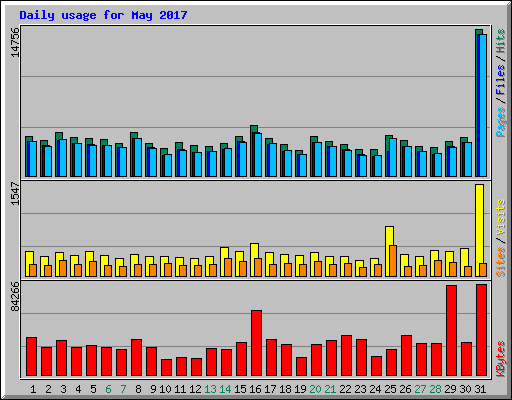Image resolution: width=512 pixels, height=400 pixels.
Task: Click the green day 7 axis label
Action: click(123, 389)
